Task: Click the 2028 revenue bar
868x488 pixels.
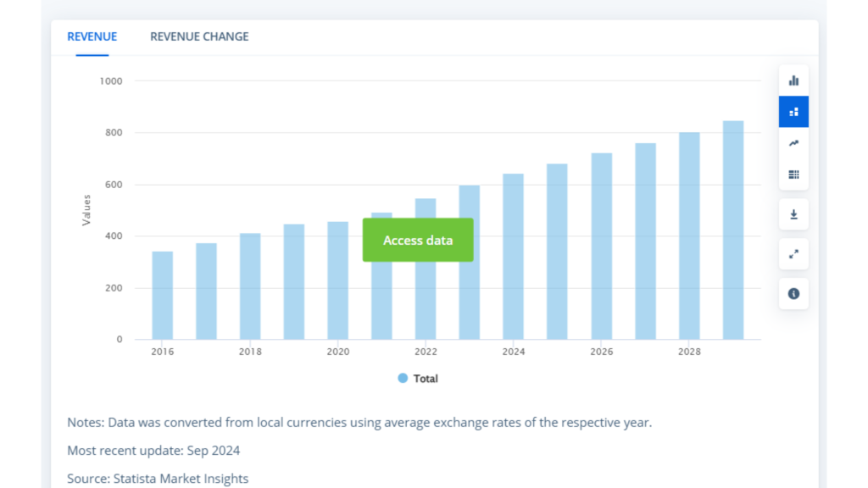Action: (x=689, y=236)
